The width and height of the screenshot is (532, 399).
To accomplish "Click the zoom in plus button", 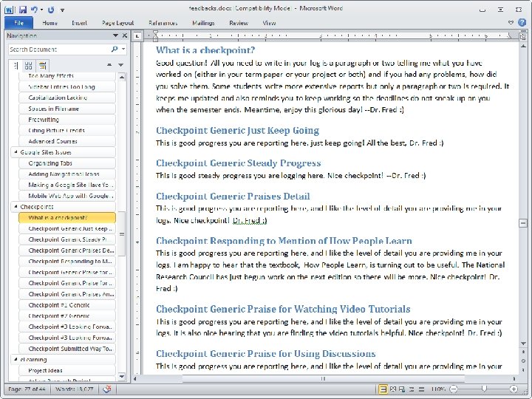I will point(514,389).
